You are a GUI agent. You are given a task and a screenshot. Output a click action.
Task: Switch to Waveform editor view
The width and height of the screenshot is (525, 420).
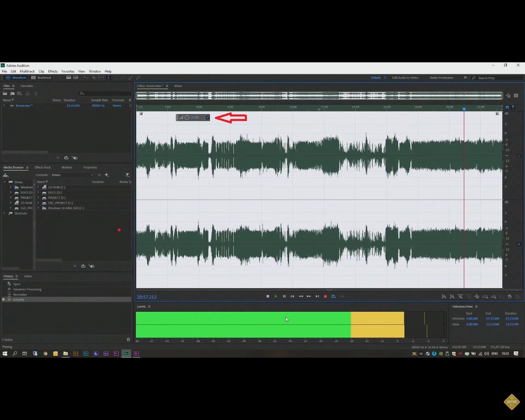pos(16,78)
